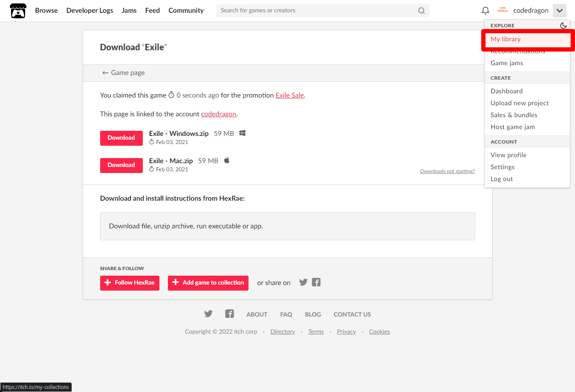Click codedragon username in header
This screenshot has width=575, height=392.
pos(531,11)
